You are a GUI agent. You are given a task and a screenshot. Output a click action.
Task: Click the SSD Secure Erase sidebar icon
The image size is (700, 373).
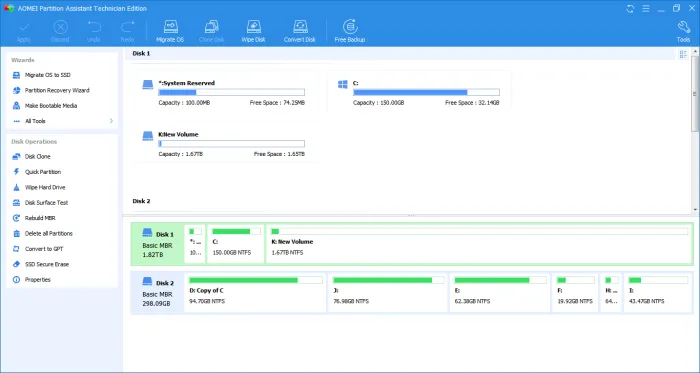click(x=17, y=264)
